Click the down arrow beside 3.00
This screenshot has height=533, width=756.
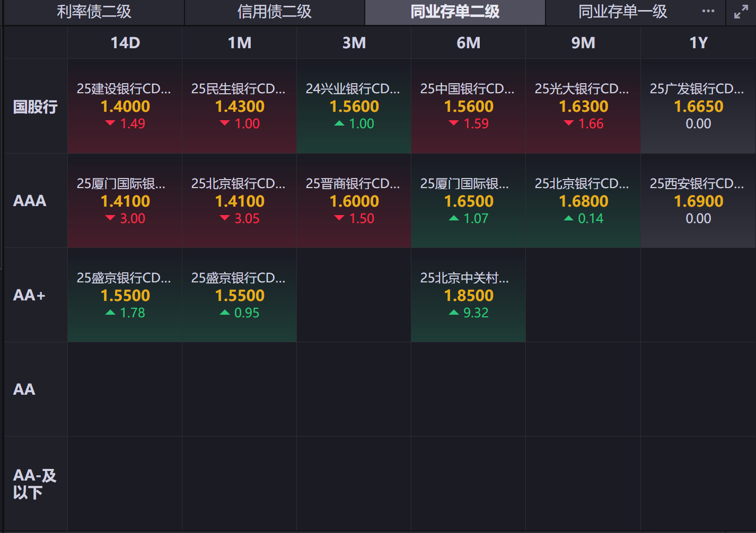point(110,218)
